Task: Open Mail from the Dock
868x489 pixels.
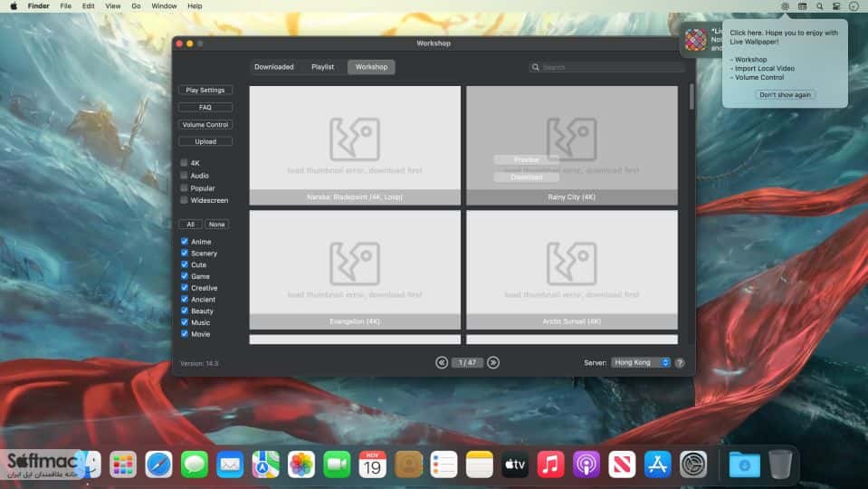Action: (x=230, y=465)
